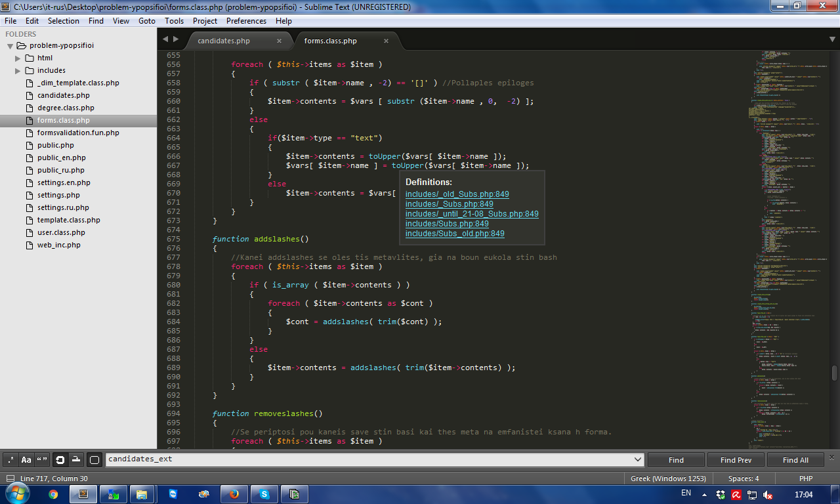Go to next tab with right arrow

point(175,39)
